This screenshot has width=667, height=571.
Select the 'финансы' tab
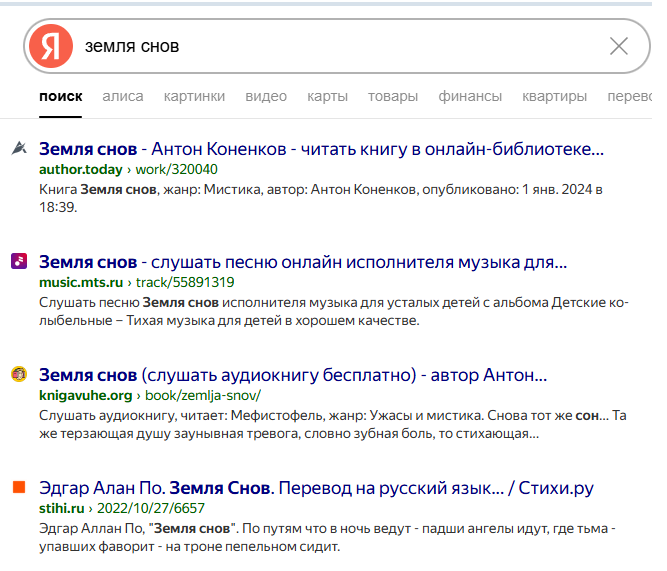point(470,96)
